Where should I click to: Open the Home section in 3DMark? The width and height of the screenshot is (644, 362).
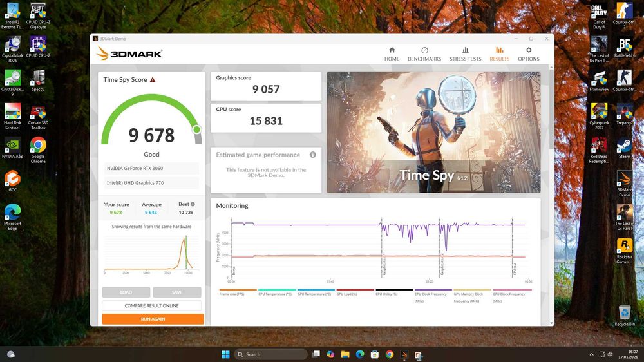(x=392, y=54)
